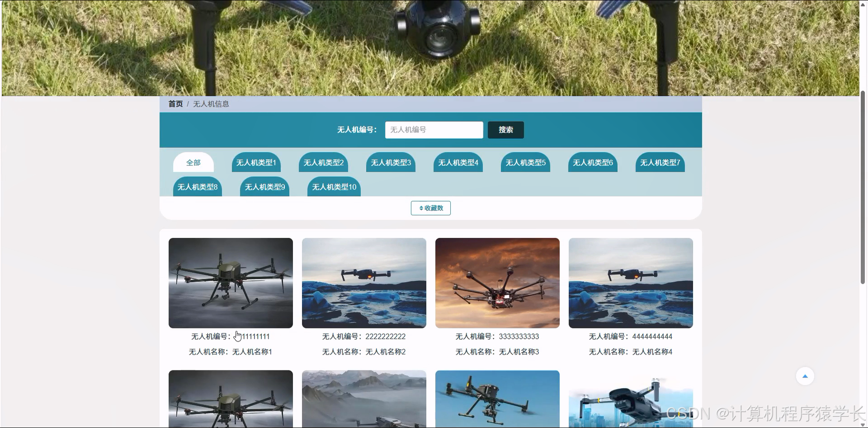Focus the 无人机编号 search input
Viewport: 868px width, 428px height.
434,130
